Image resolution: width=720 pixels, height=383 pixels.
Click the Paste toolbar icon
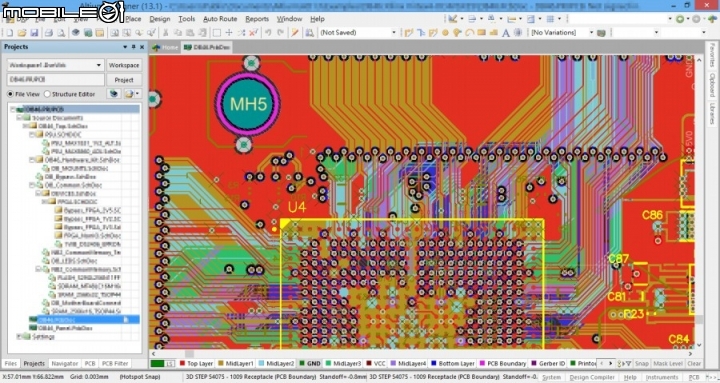(x=190, y=33)
